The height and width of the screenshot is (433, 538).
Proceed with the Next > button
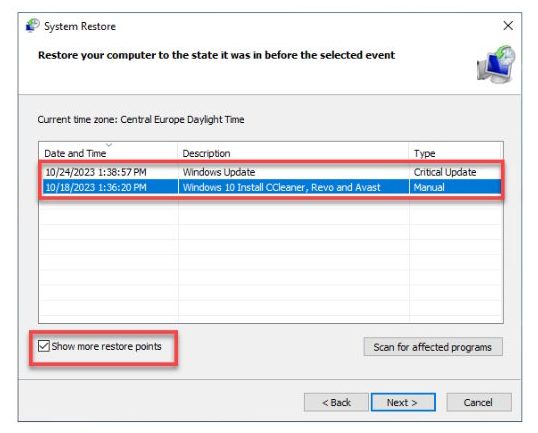[403, 402]
